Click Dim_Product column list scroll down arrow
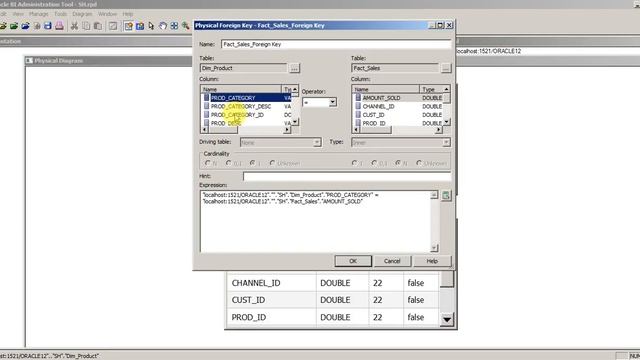 tap(295, 122)
